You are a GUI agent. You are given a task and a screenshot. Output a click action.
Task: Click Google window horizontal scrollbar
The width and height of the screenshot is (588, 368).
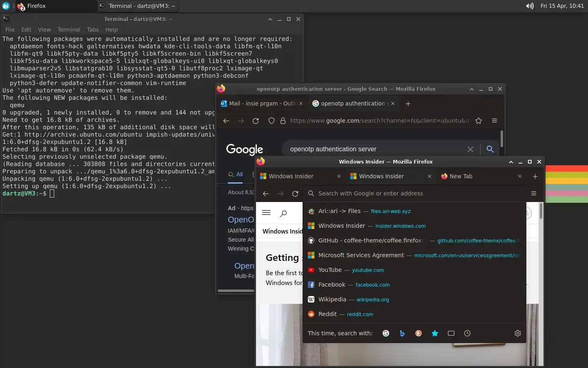pyautogui.click(x=236, y=291)
